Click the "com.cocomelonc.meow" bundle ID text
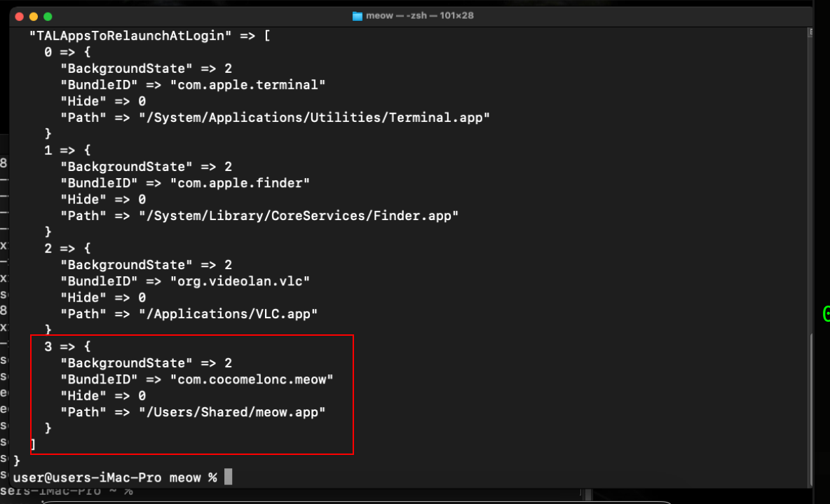The width and height of the screenshot is (830, 504). point(252,379)
